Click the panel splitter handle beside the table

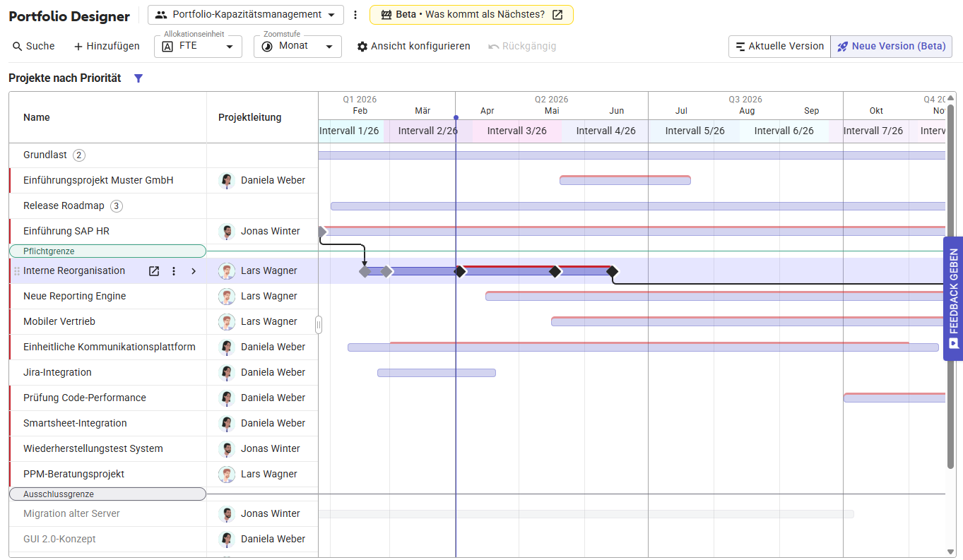[x=319, y=325]
